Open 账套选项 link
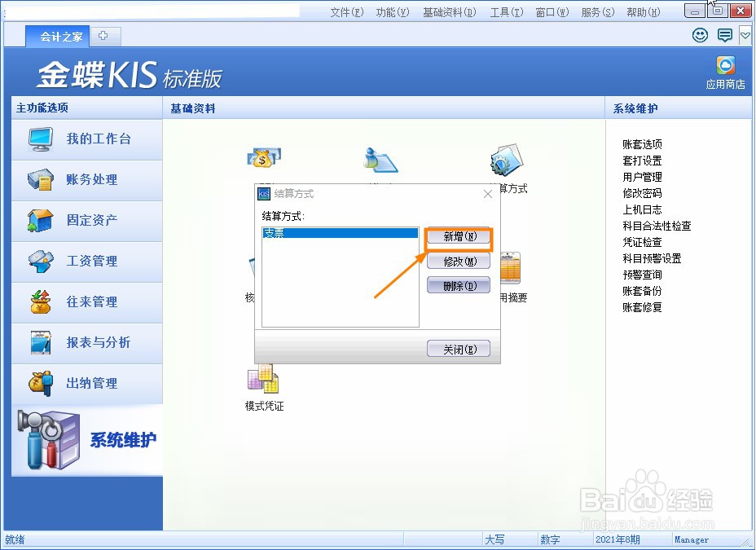Image resolution: width=756 pixels, height=550 pixels. [x=642, y=144]
